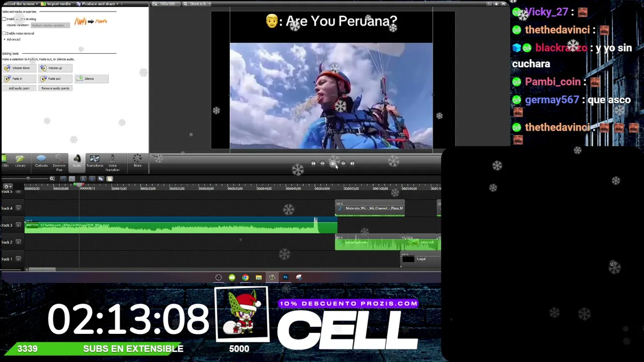Open the Callouts tab
Viewport: 644px width, 362px height.
tap(41, 161)
